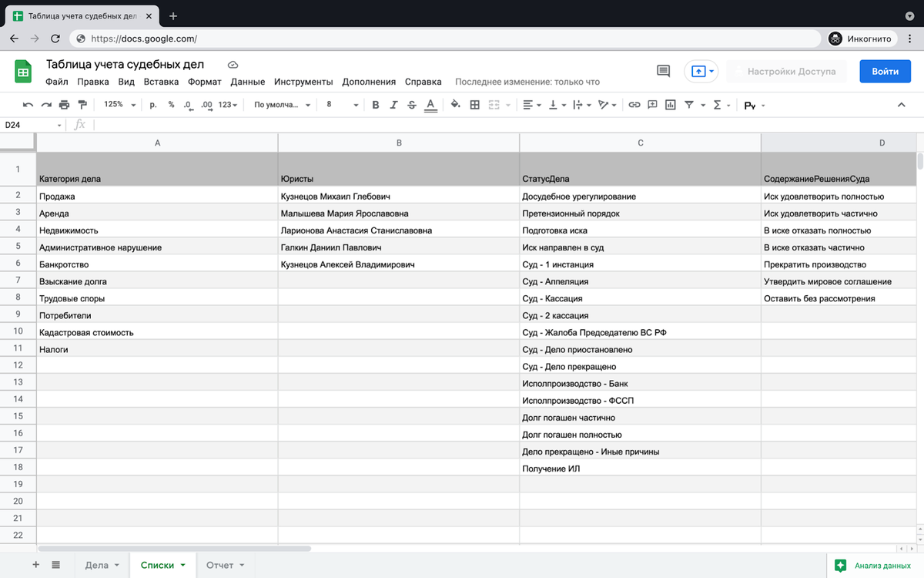The height and width of the screenshot is (578, 924).
Task: Open the Дополнения menu
Action: coord(369,82)
